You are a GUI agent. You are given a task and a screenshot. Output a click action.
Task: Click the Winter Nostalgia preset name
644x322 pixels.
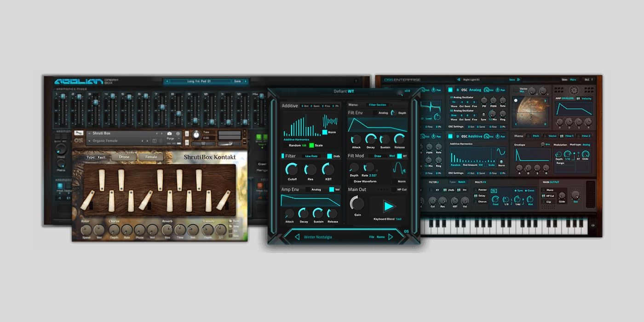coord(318,237)
